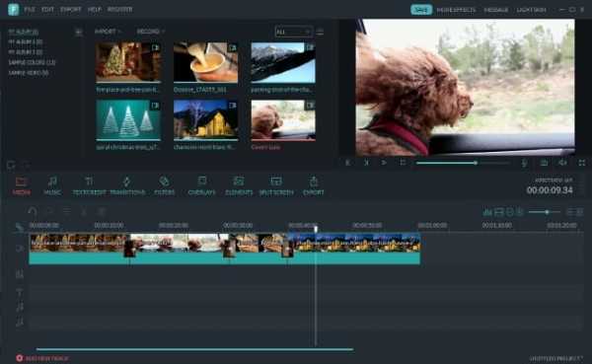Click the timeline horizontal scrollbar
Screen dimensions: 592x364
pos(194,349)
